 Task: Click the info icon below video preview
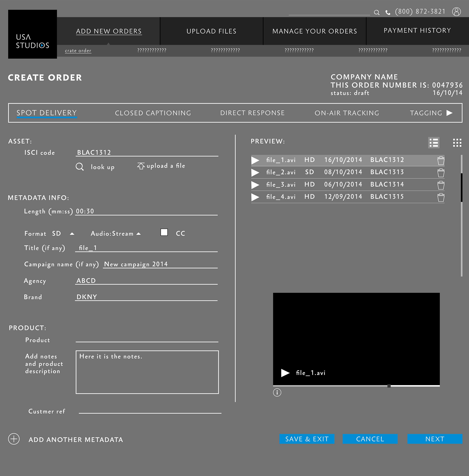coord(277,392)
